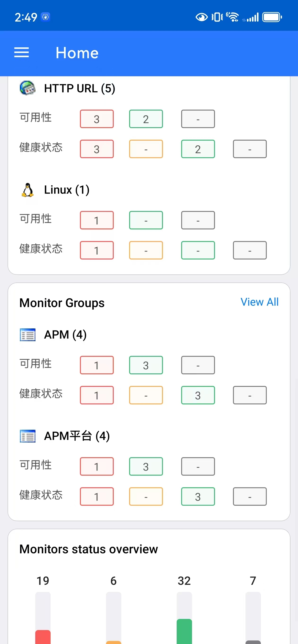Tap the APM monitor group icon
Screen dimensions: 298x644
click(x=27, y=335)
